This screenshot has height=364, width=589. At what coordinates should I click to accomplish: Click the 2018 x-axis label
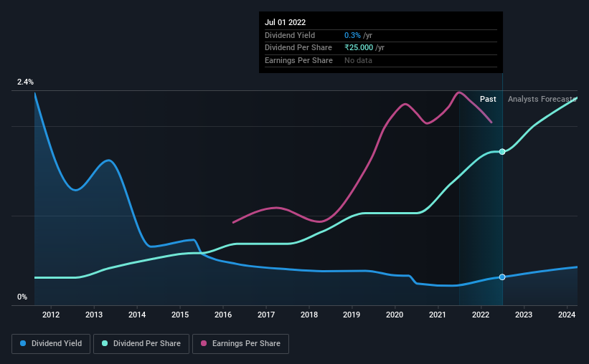(309, 315)
